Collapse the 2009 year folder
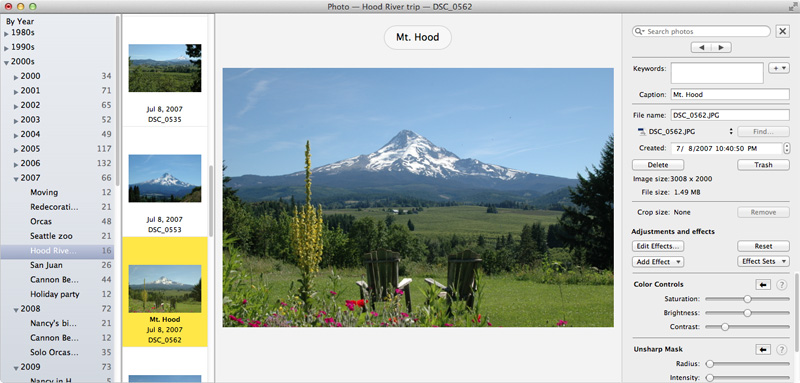Image resolution: width=800 pixels, height=383 pixels. coord(16,368)
